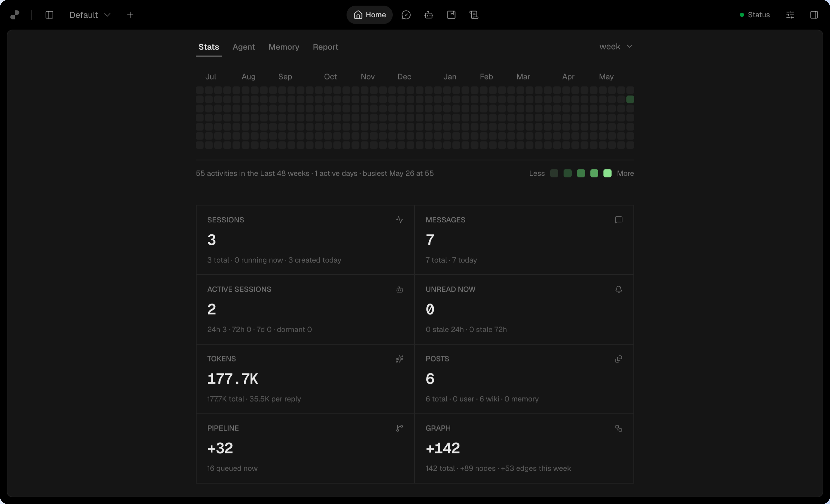Open the chat bubble icon in top nav

point(406,15)
